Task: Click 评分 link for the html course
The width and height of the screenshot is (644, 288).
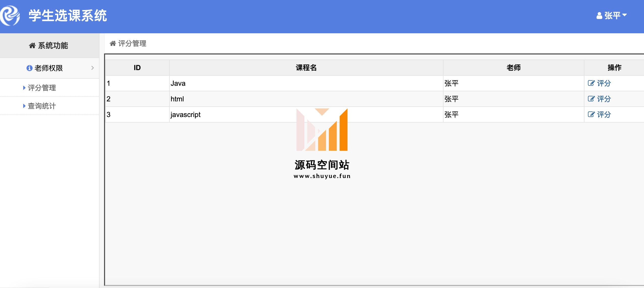Action: tap(604, 99)
